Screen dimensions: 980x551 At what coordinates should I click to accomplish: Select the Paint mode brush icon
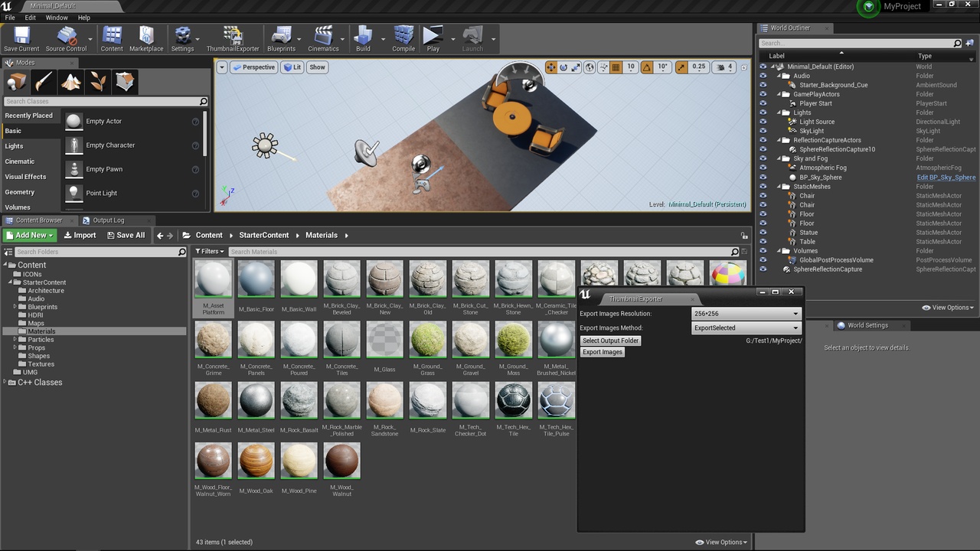coord(44,81)
